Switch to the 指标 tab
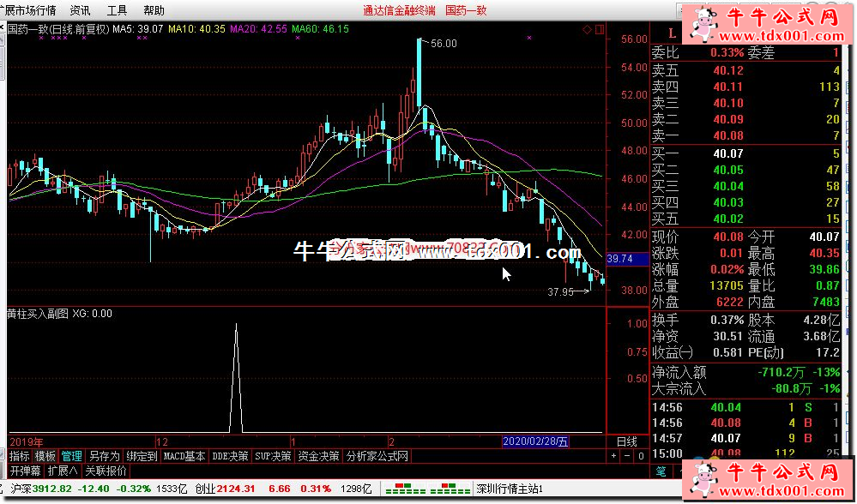The image size is (857, 504). pos(20,457)
